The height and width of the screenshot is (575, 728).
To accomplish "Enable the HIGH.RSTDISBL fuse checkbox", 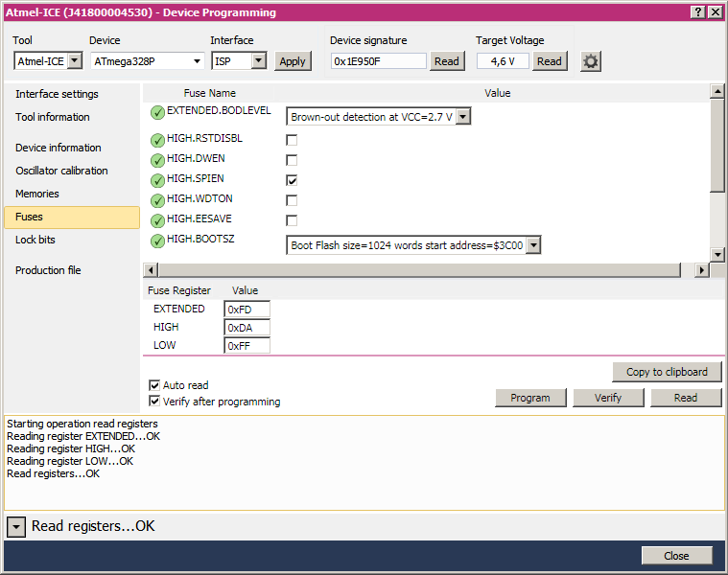I will (292, 140).
